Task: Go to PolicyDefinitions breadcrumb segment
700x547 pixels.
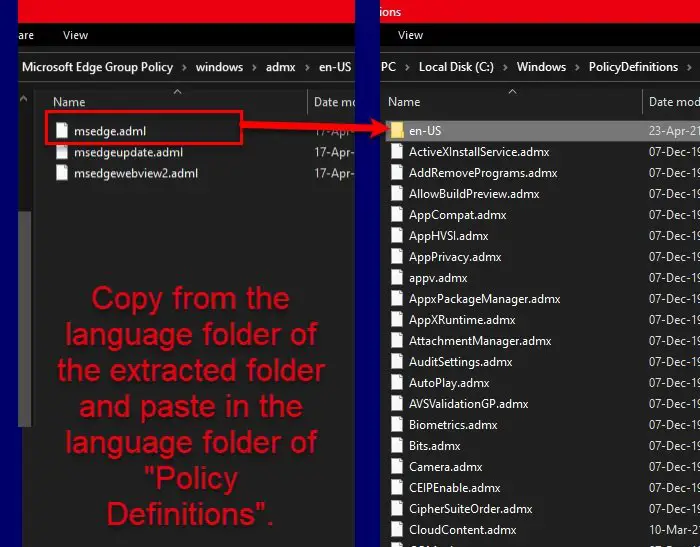Action: (x=633, y=67)
